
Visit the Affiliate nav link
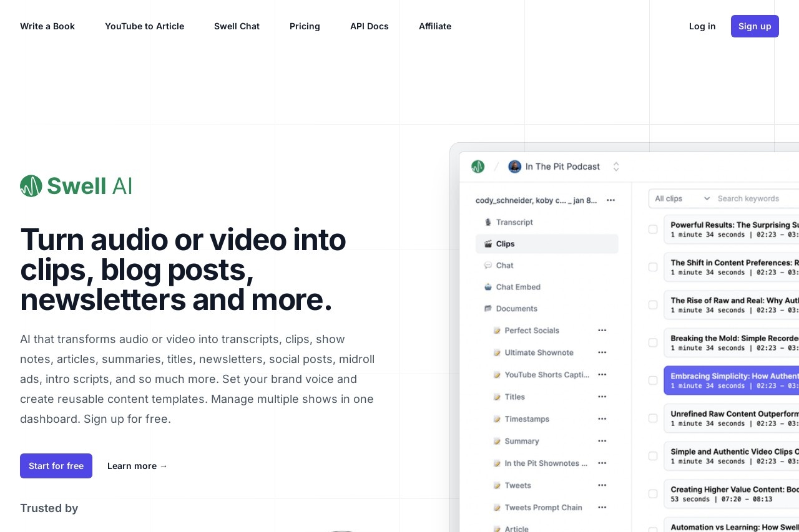coord(435,26)
